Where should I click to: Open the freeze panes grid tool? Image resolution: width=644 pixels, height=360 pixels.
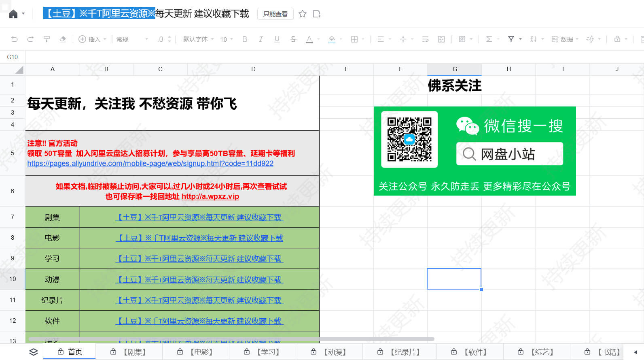tap(462, 39)
